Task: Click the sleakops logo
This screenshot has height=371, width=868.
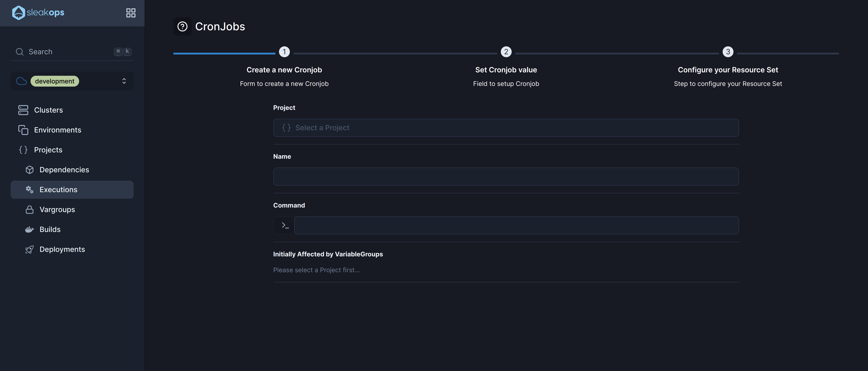Action: tap(38, 13)
